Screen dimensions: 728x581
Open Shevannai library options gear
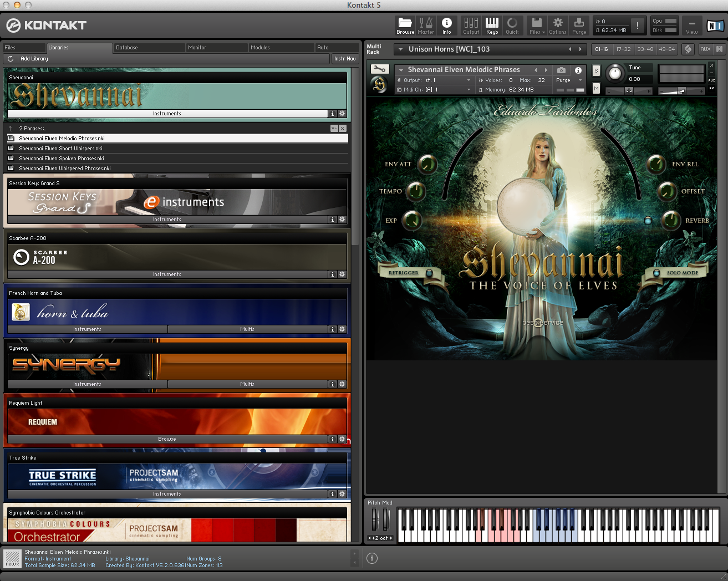click(342, 114)
